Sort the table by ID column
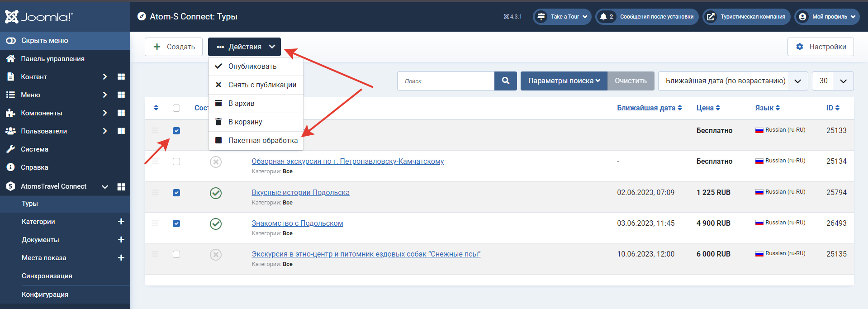Image resolution: width=868 pixels, height=309 pixels. click(833, 108)
